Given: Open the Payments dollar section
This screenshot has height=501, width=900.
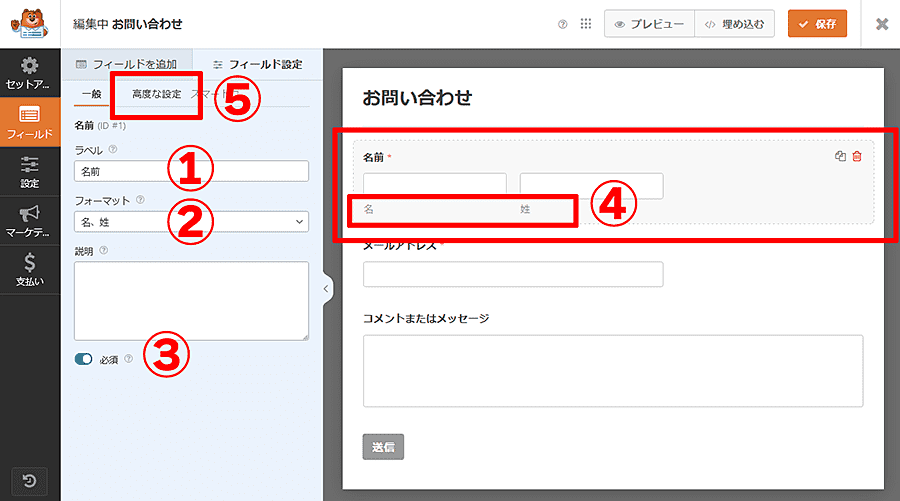Looking at the screenshot, I should click(30, 270).
